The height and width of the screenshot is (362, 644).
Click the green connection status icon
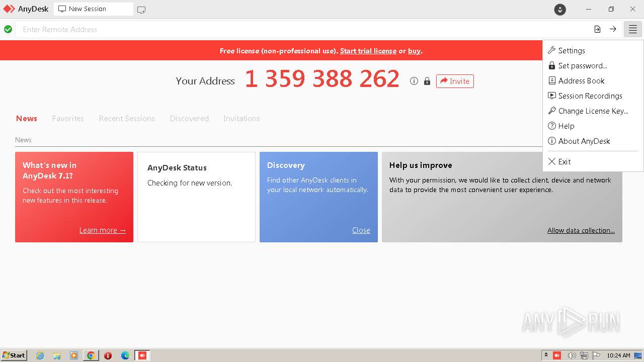(x=8, y=29)
